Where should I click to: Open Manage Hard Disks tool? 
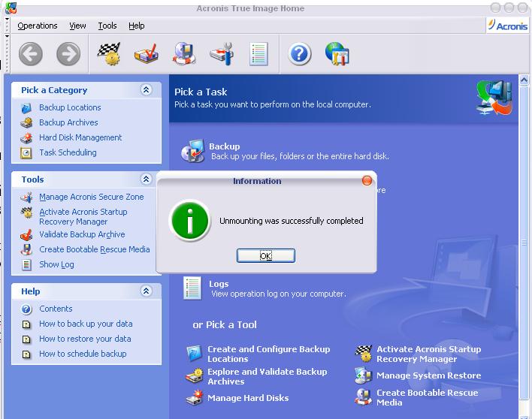(x=248, y=398)
